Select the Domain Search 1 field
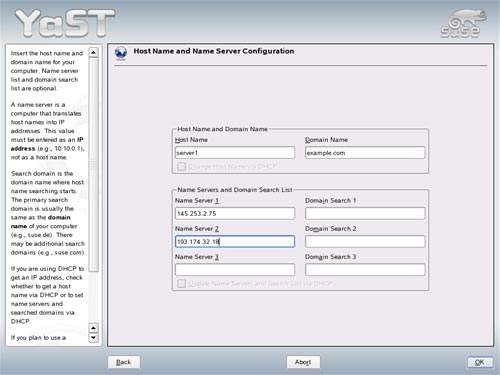 [x=365, y=213]
